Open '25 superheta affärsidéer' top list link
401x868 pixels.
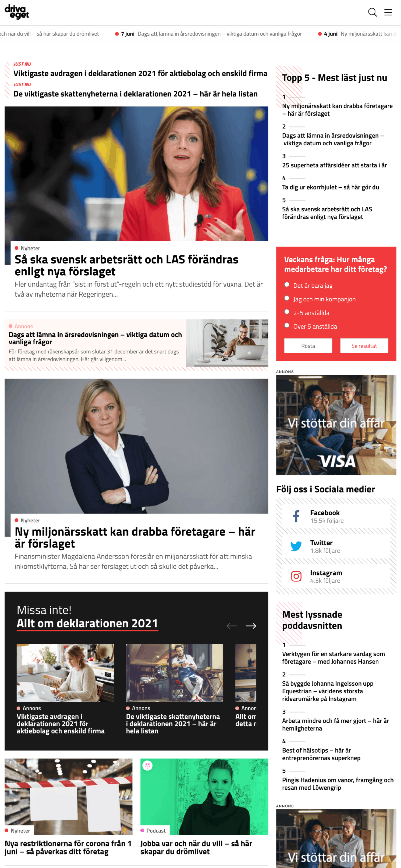tap(334, 165)
